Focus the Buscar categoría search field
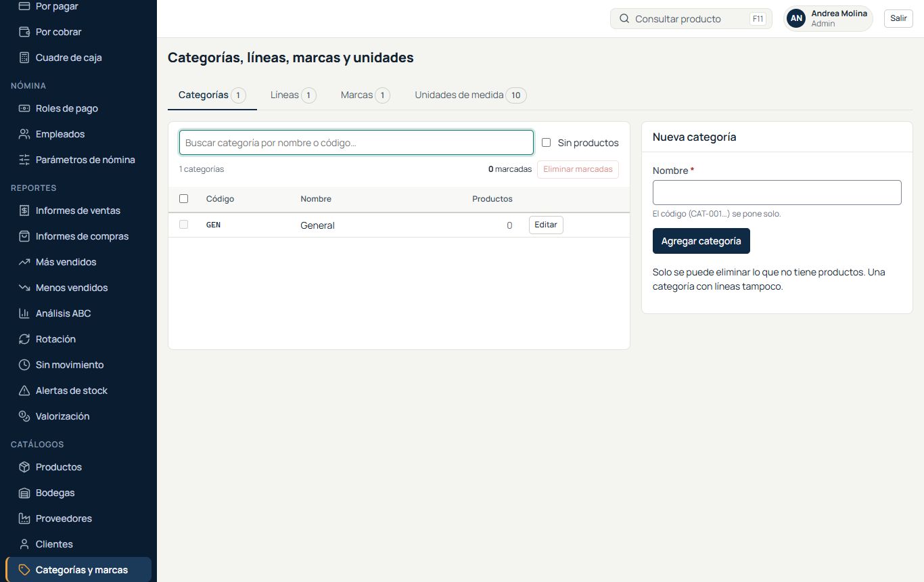This screenshot has height=582, width=924. [356, 143]
